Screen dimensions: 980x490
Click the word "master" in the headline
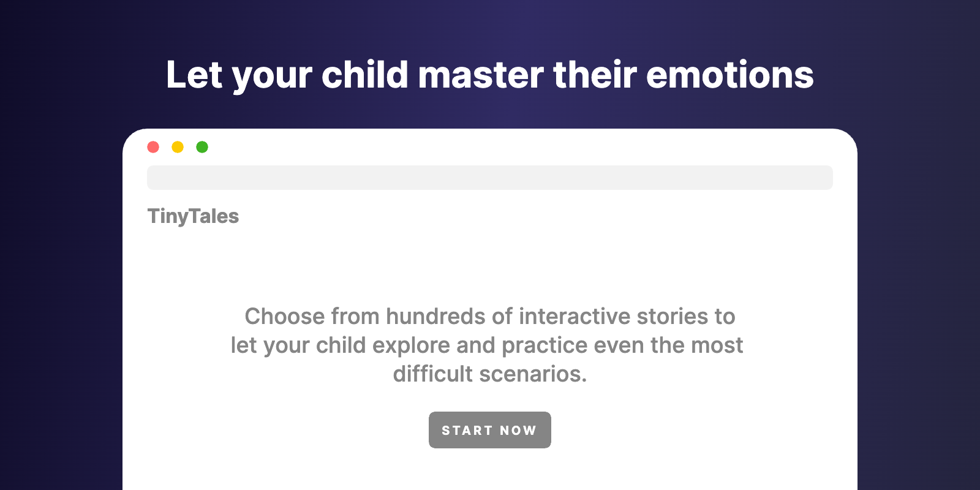(x=480, y=75)
